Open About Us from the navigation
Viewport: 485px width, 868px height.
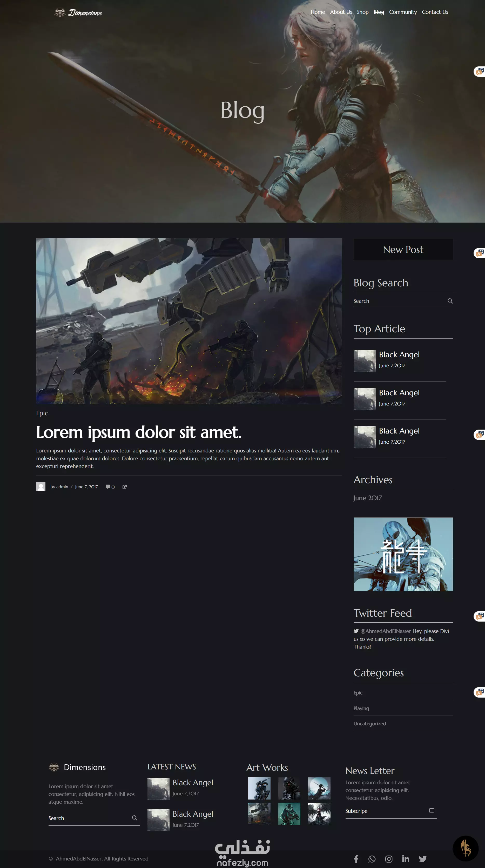click(x=341, y=12)
